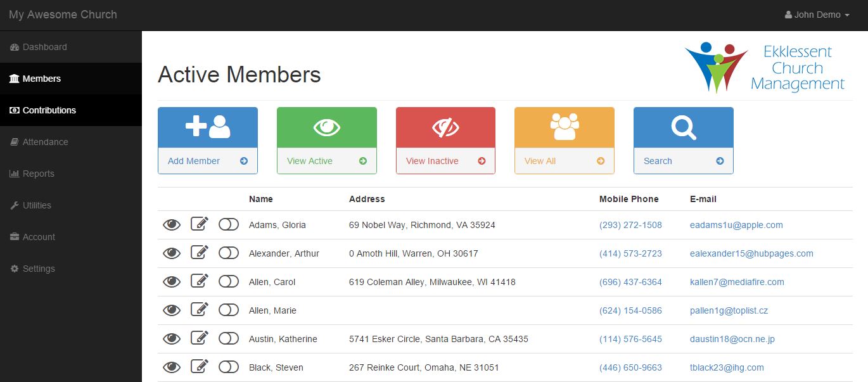View Arthur Alexander's record via eye icon
The width and height of the screenshot is (868, 382).
171,253
